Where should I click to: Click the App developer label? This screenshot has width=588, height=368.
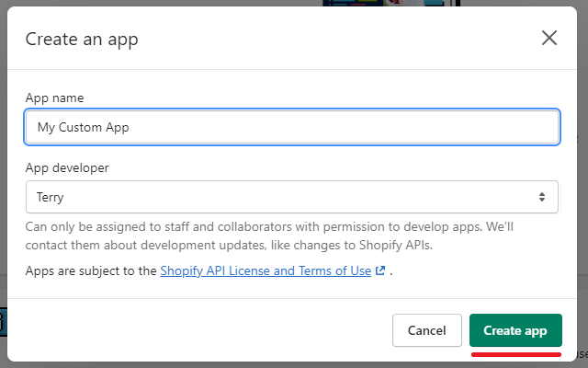67,167
